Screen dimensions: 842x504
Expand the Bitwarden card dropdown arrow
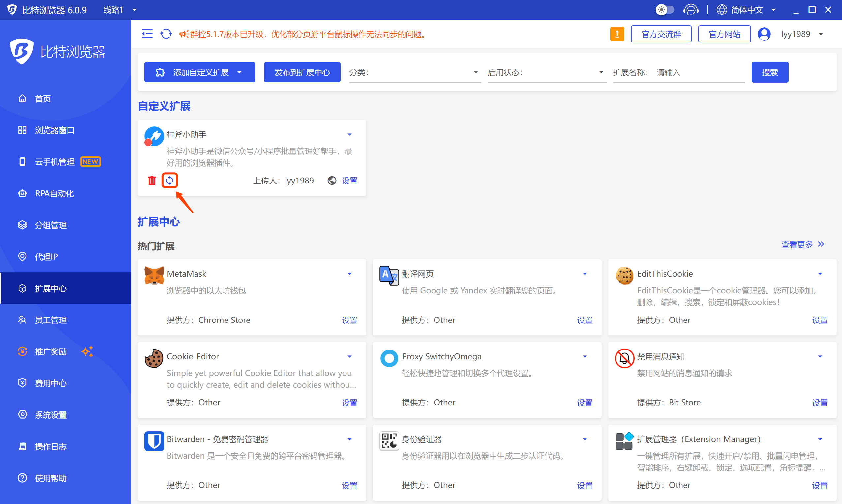(349, 439)
